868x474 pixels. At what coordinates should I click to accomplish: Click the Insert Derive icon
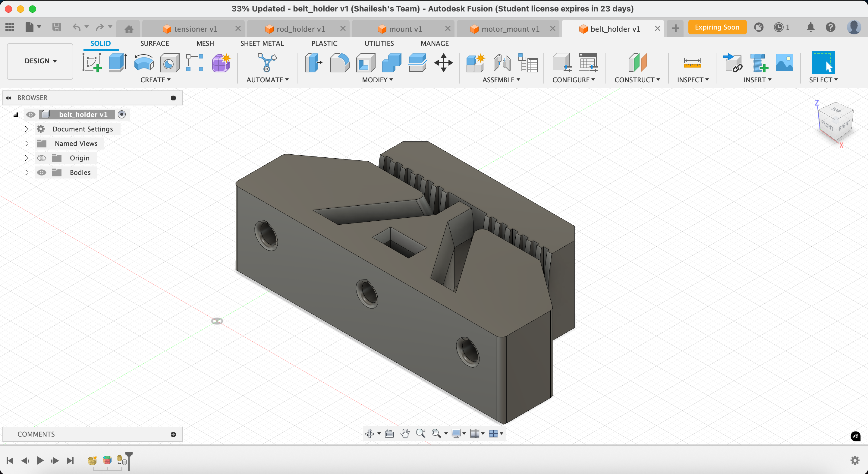(733, 63)
